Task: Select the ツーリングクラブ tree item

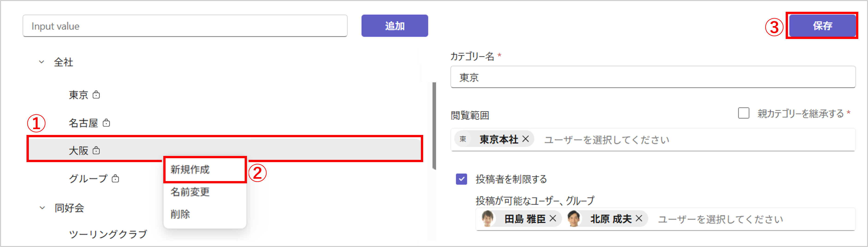Action: (x=108, y=234)
